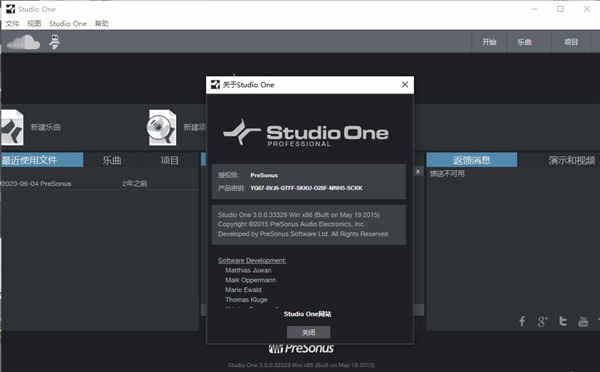This screenshot has height=372, width=600.
Task: Close the About Studio One dialog with X
Action: click(405, 85)
